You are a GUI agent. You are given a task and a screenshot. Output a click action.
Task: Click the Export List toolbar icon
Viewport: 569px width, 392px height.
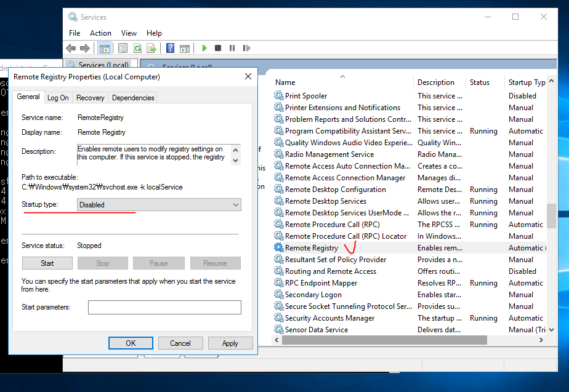[x=151, y=48]
